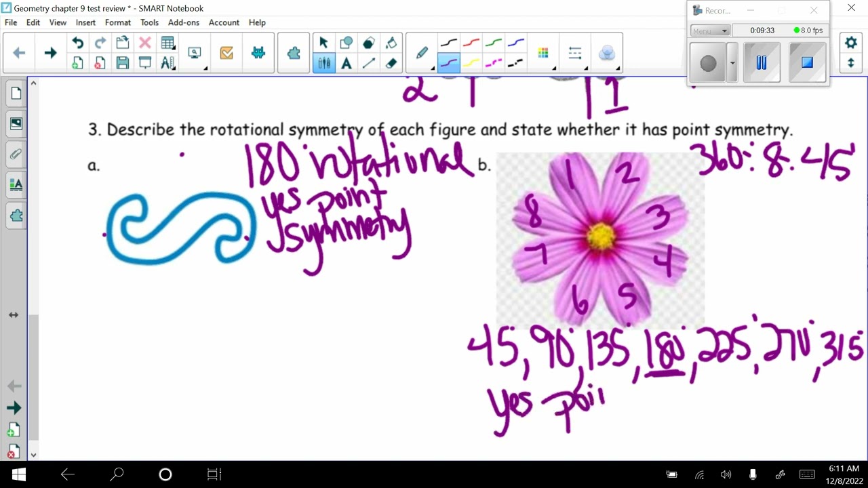
Task: Delete the current page via toolbar
Action: click(x=100, y=63)
